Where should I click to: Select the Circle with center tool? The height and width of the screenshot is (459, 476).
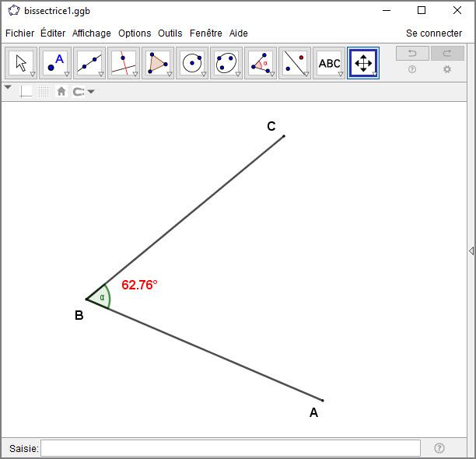[x=192, y=63]
